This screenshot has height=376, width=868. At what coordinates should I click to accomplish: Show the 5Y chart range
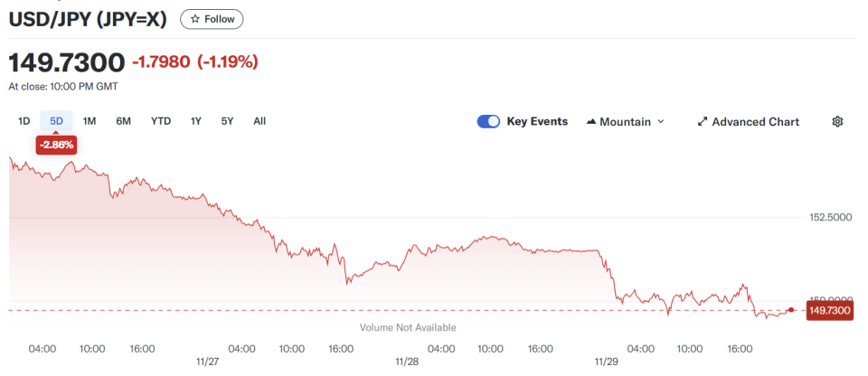point(227,121)
